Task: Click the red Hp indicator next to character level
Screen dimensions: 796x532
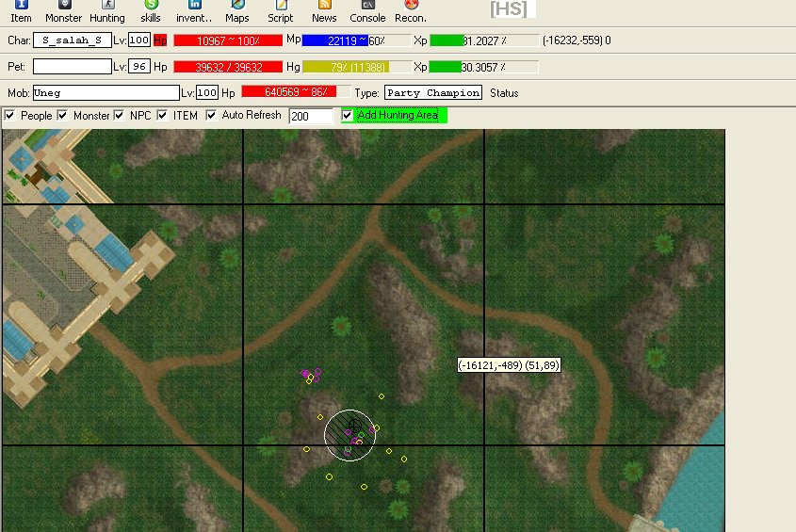Action: (x=160, y=40)
